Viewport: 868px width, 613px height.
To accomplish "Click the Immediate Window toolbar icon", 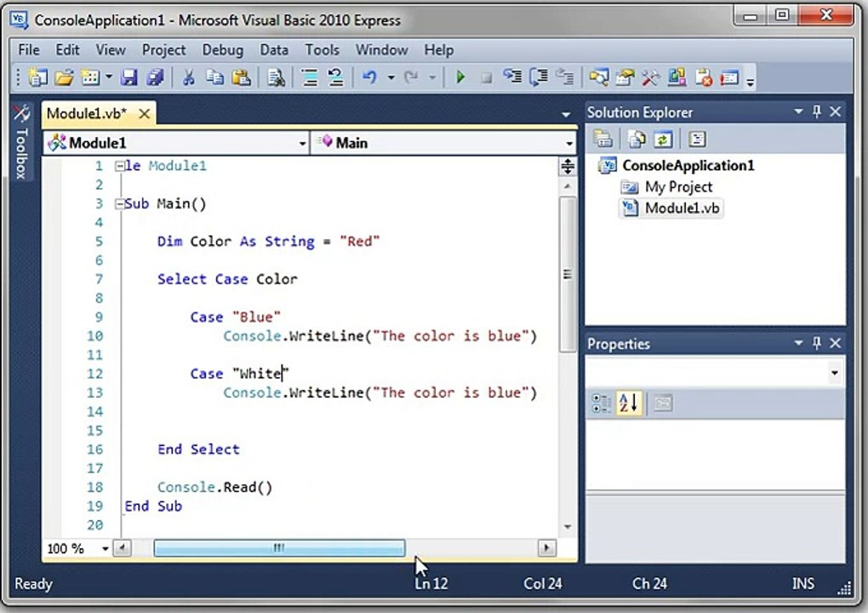I will pyautogui.click(x=729, y=77).
